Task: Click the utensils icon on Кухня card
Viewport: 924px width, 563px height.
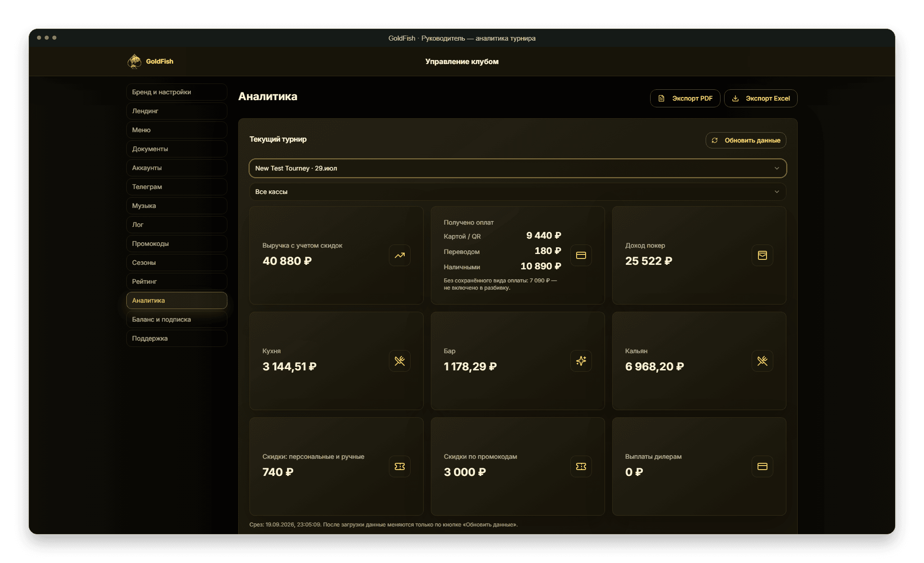Action: (400, 361)
